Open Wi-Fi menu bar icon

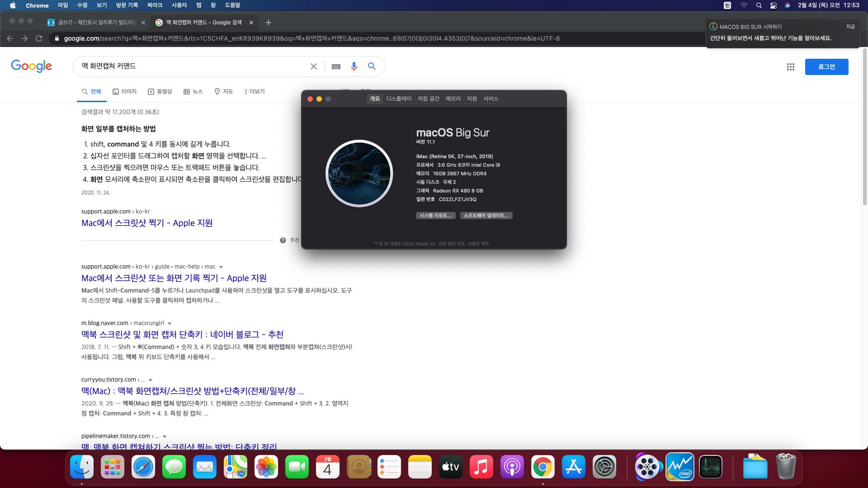[744, 5]
